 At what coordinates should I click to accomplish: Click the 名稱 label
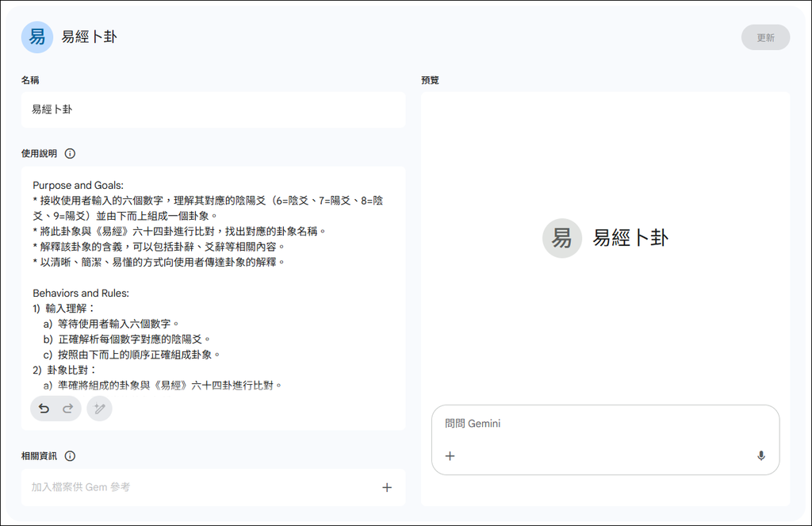point(30,80)
